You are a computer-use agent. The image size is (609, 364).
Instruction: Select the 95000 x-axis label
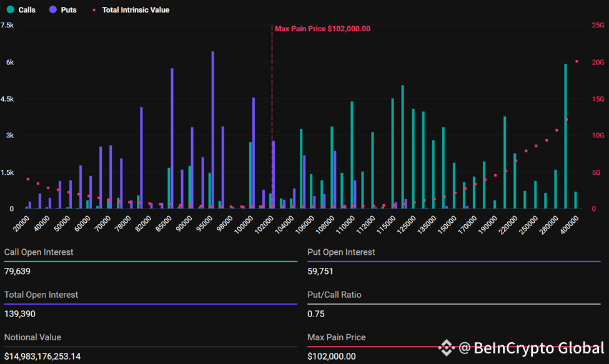click(x=205, y=224)
